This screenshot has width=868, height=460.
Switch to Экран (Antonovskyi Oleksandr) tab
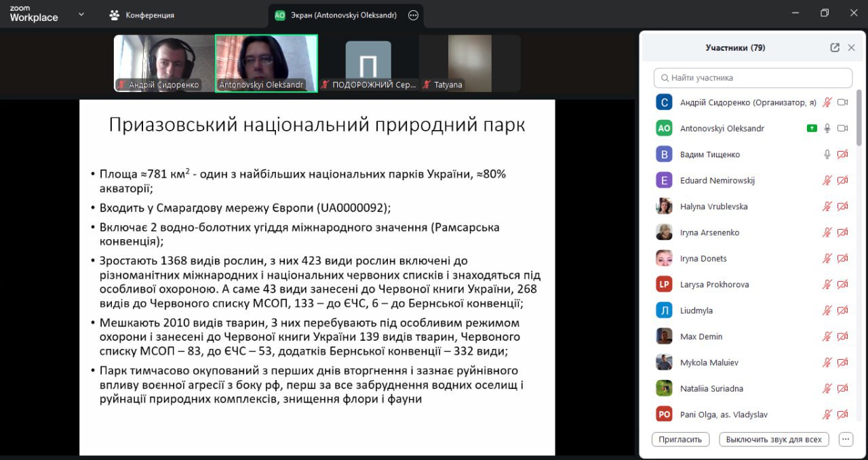(345, 14)
